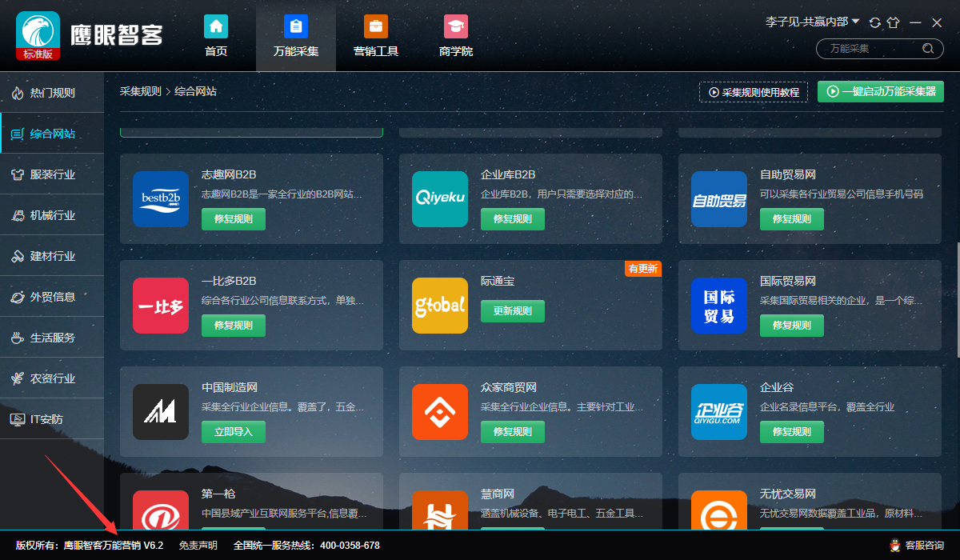Click the 企业谷 qiyigu logo
This screenshot has width=960, height=560.
click(719, 412)
